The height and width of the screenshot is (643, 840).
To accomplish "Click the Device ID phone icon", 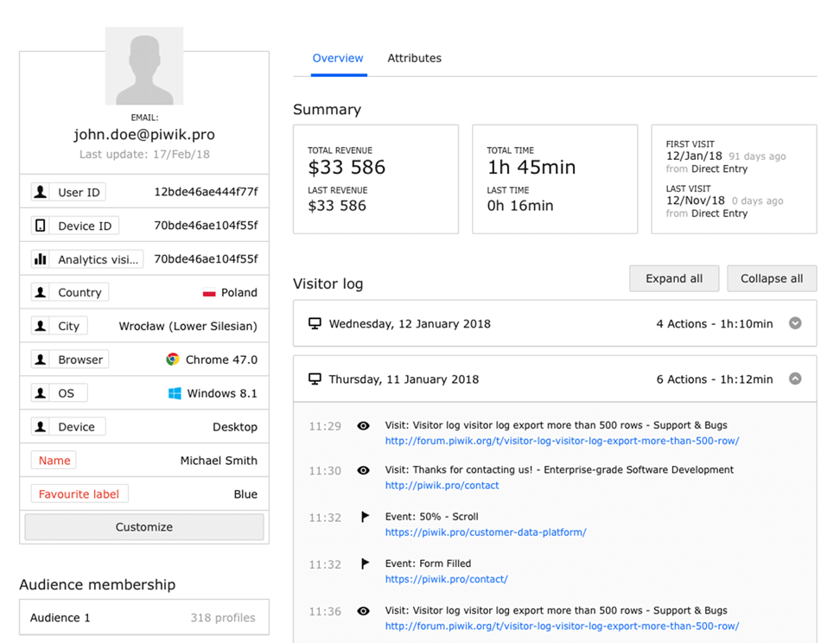I will [x=40, y=226].
